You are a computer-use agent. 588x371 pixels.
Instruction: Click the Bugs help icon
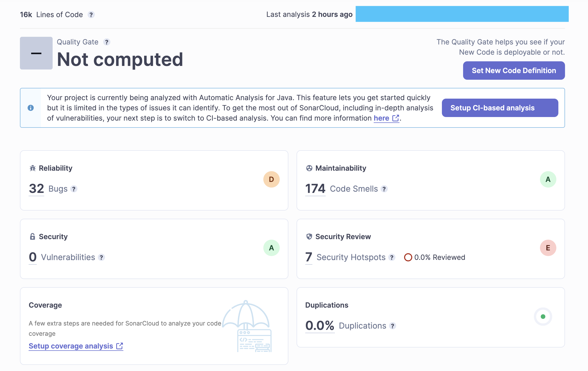point(74,189)
